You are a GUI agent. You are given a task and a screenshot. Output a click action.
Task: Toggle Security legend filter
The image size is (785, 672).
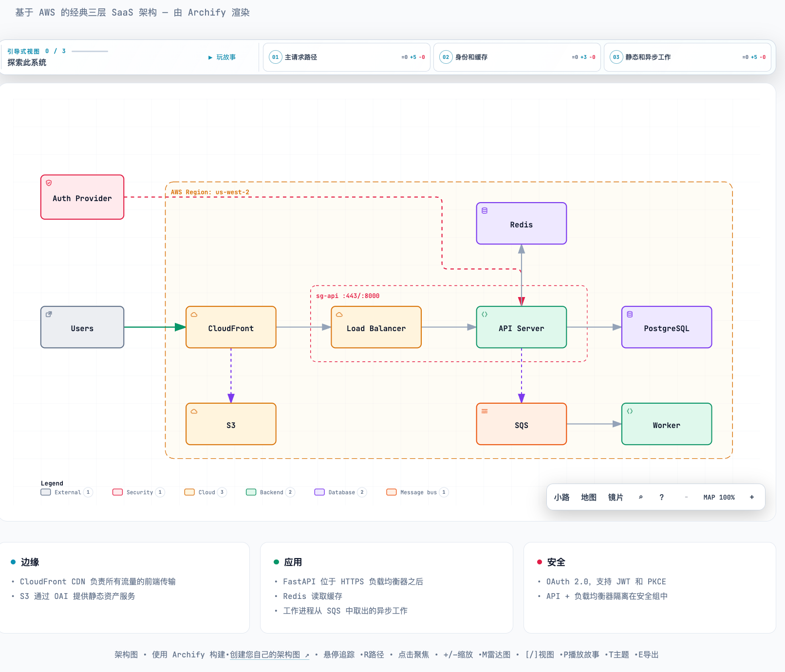tap(138, 492)
